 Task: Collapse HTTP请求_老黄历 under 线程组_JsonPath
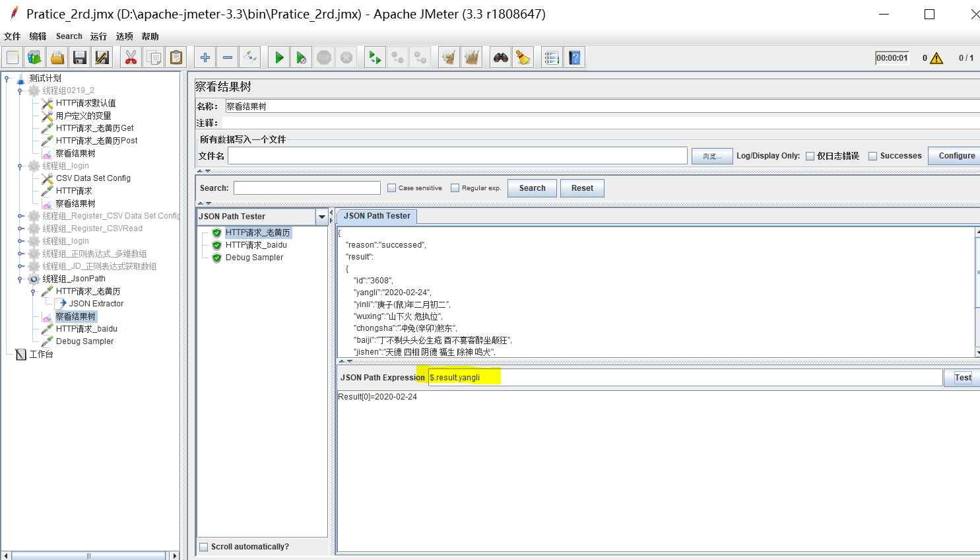(33, 292)
